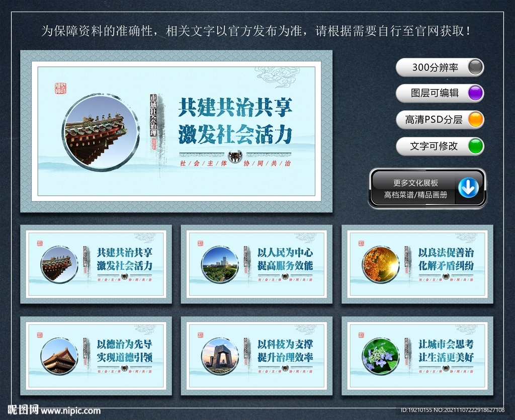The width and height of the screenshot is (515, 420).
Task: Click the blue flowers circular image
Action: click(381, 356)
